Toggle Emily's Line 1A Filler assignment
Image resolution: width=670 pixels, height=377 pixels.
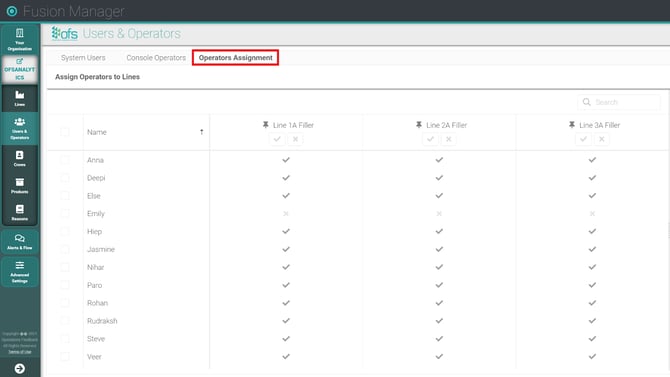pyautogui.click(x=286, y=213)
